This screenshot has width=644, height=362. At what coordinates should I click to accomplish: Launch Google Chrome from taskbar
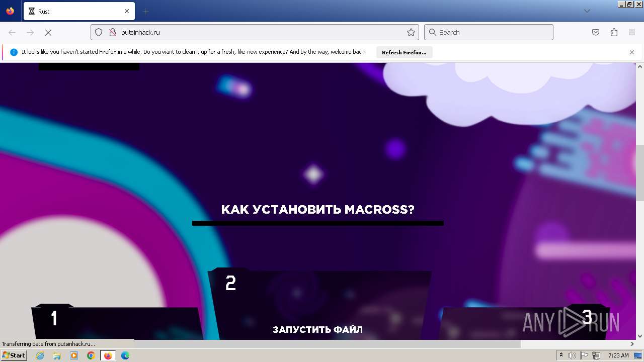(x=91, y=355)
